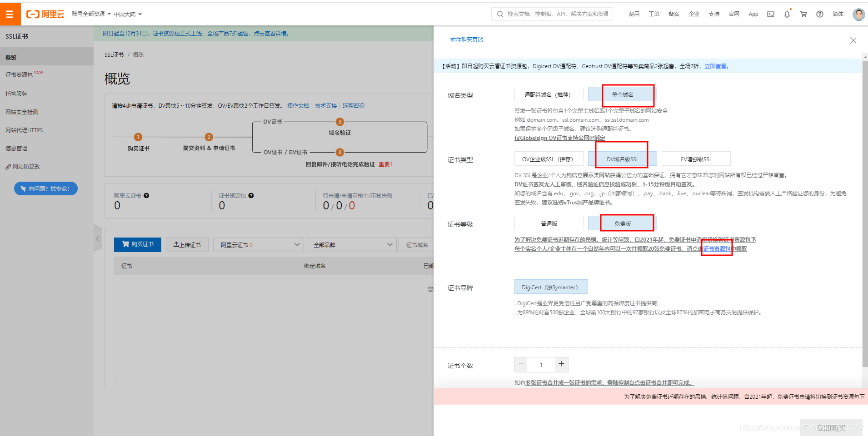Viewport: 868px width, 436px height.
Task: Click the help icon next to 证书资源包
Action: pyautogui.click(x=251, y=196)
